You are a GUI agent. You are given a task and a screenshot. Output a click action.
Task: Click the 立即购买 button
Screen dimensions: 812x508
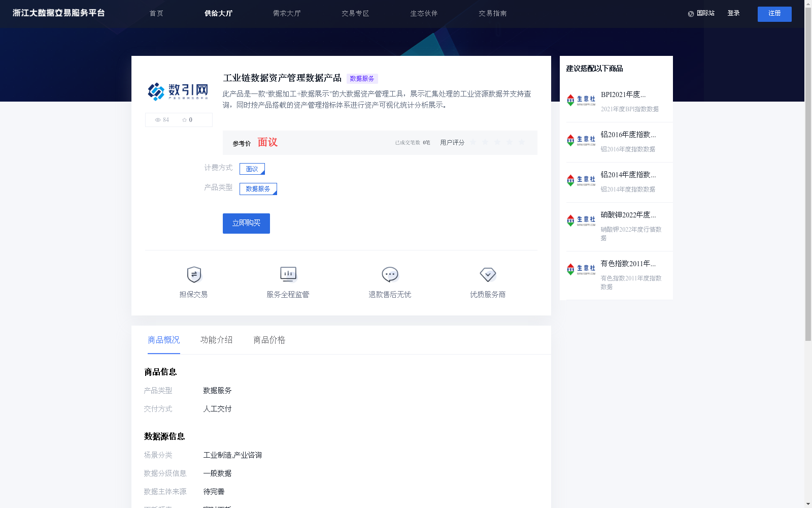point(246,224)
